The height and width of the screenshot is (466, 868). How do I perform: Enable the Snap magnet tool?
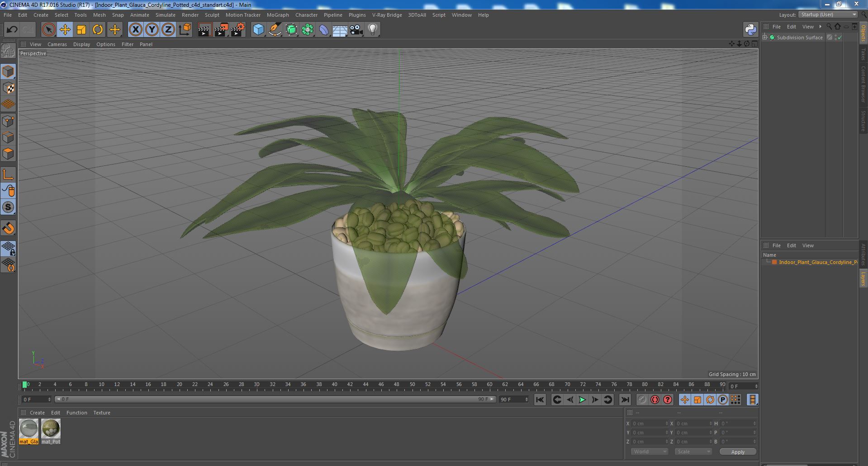8,228
